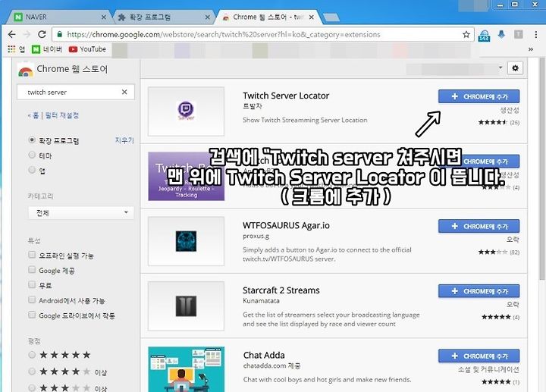Reload the page with the refresh icon
This screenshot has width=546, height=392.
42,34
